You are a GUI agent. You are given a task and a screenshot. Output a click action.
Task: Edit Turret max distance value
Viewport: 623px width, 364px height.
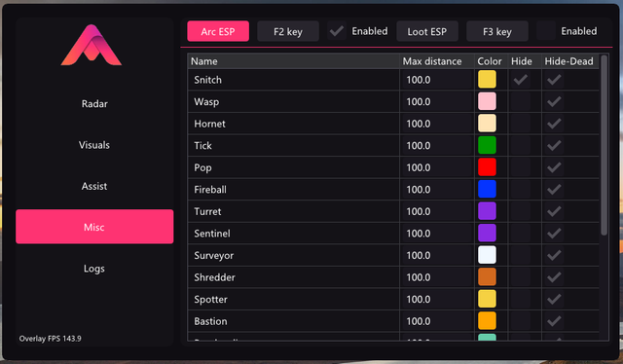tap(437, 211)
